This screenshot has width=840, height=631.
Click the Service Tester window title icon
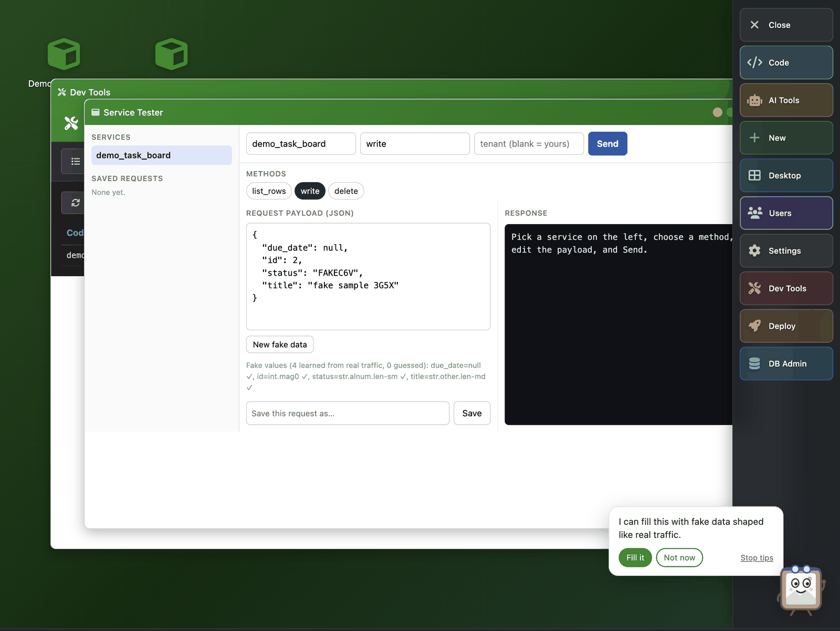click(x=96, y=112)
